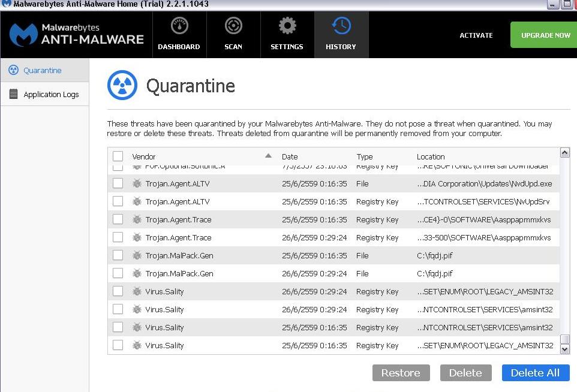Open the Settings gear icon

coord(287,26)
